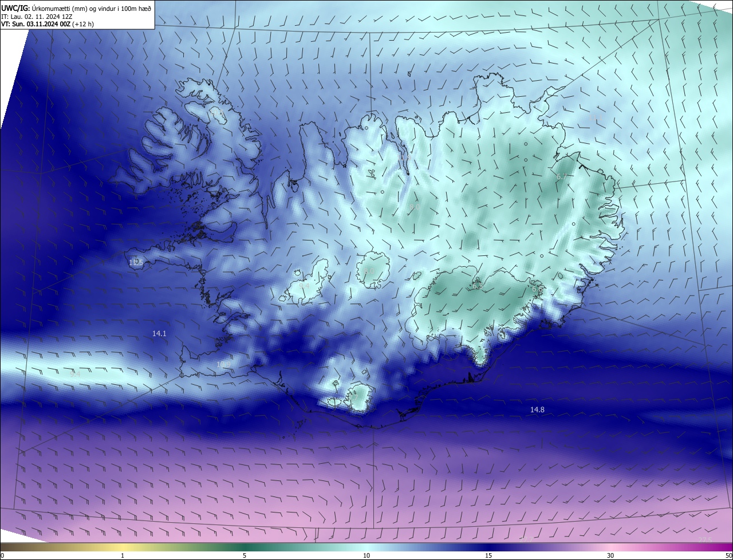Click the 6.7 value label in northeast Iceland
The width and height of the screenshot is (733, 560).
[561, 177]
